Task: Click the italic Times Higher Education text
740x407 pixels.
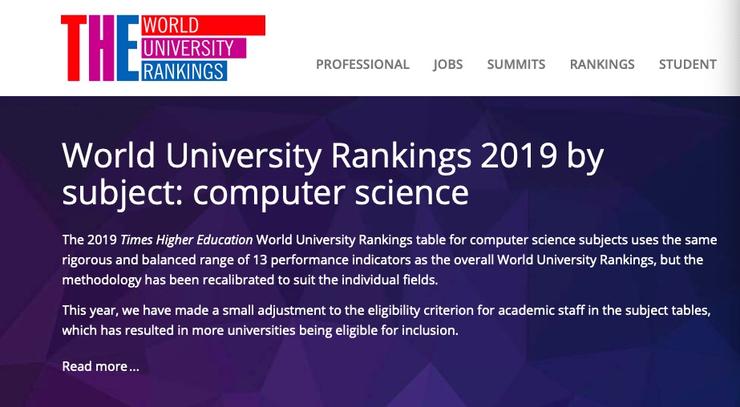Action: point(186,240)
